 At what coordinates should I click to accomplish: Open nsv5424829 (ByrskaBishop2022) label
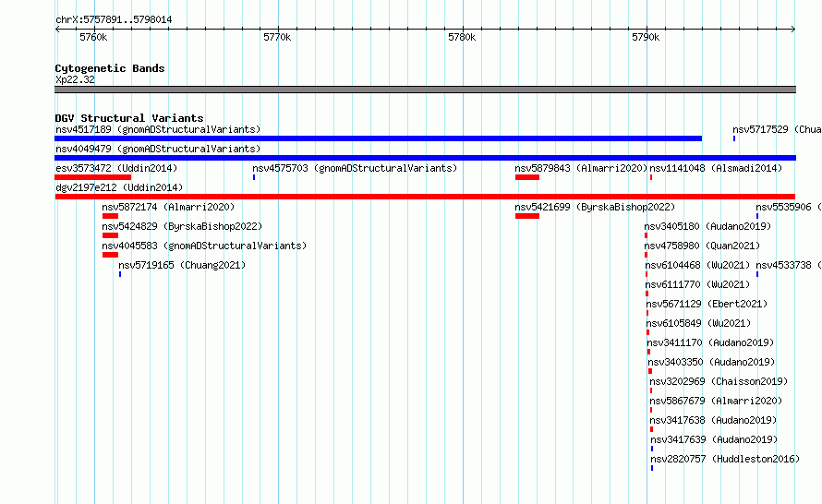182,226
